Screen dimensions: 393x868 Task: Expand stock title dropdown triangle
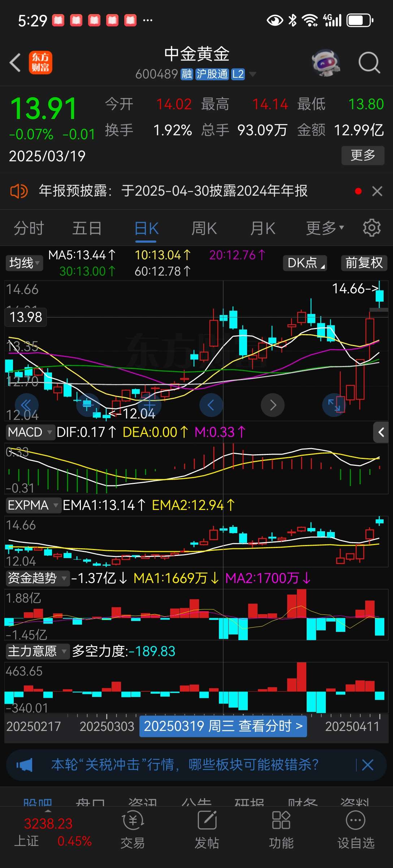[x=253, y=74]
